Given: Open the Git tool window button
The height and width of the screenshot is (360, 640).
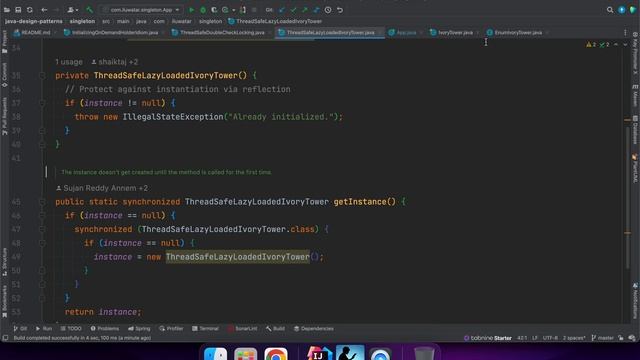Looking at the screenshot, I should [x=20, y=329].
